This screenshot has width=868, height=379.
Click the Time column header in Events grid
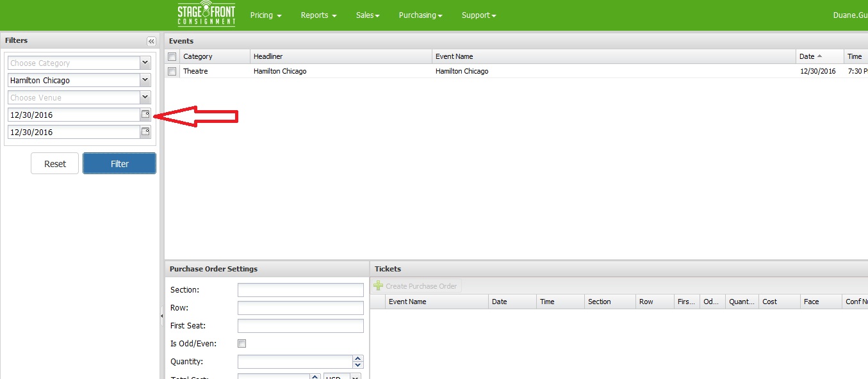click(856, 56)
